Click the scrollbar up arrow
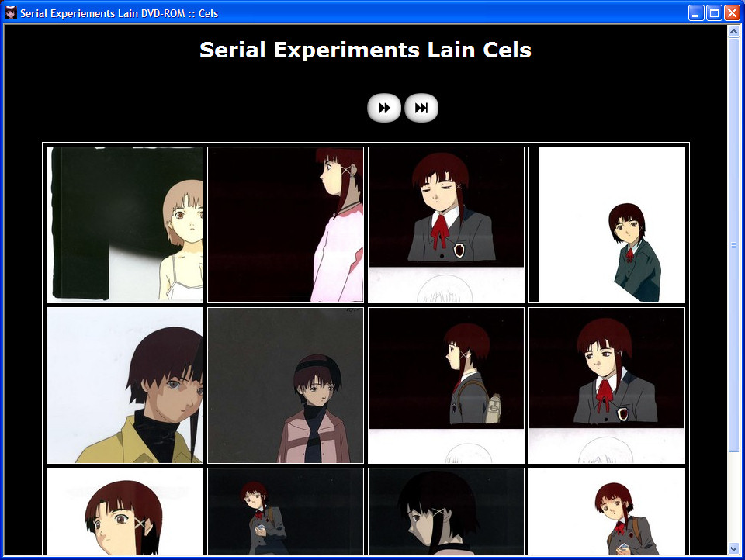The height and width of the screenshot is (560, 745). [733, 32]
